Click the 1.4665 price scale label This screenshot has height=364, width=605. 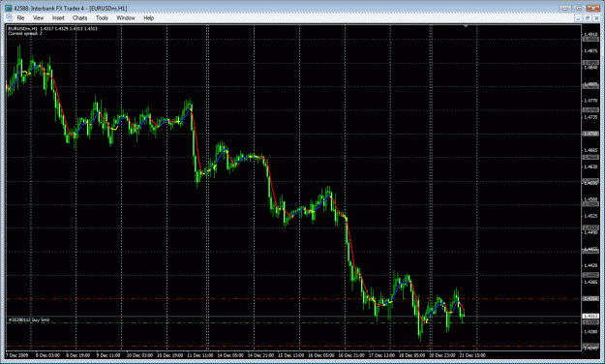(x=590, y=150)
